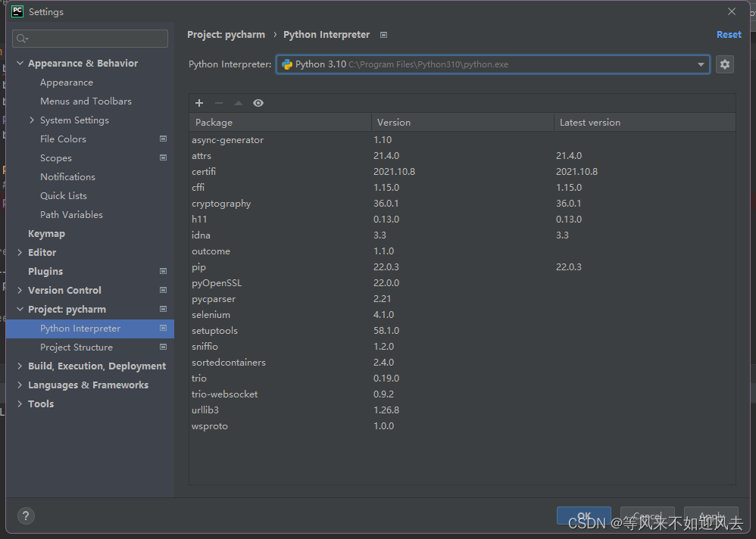Image resolution: width=756 pixels, height=539 pixels.
Task: Select the selenium package row
Action: coord(462,314)
